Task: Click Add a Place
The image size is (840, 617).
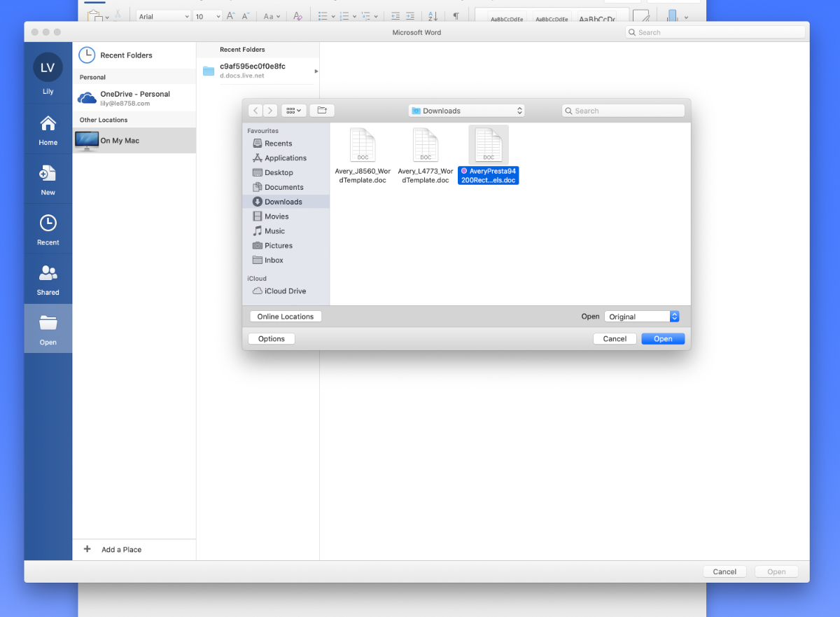Action: (120, 550)
